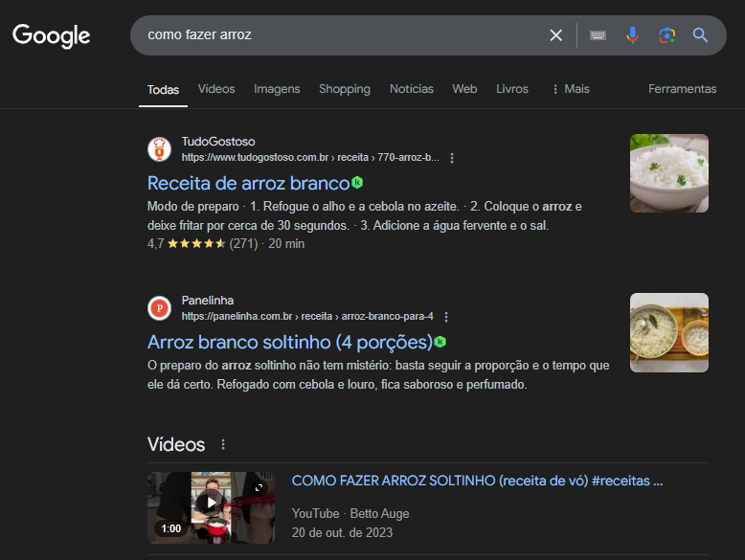
Task: Click the Vídeos section heading
Action: point(176,444)
